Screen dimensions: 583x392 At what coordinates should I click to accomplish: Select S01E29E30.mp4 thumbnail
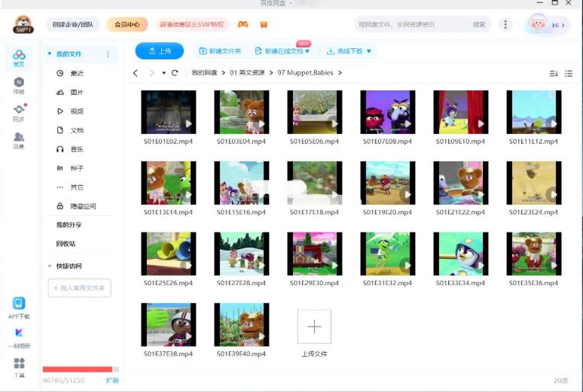[x=315, y=254]
